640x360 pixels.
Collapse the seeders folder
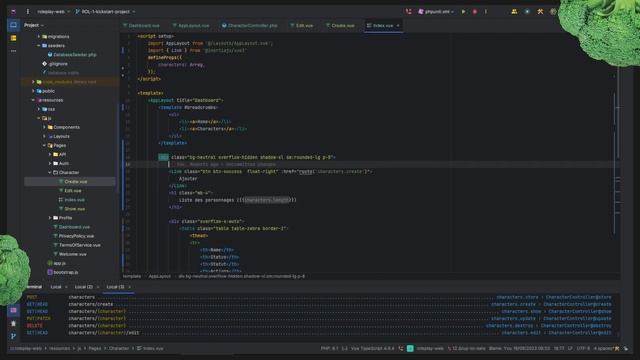click(39, 46)
